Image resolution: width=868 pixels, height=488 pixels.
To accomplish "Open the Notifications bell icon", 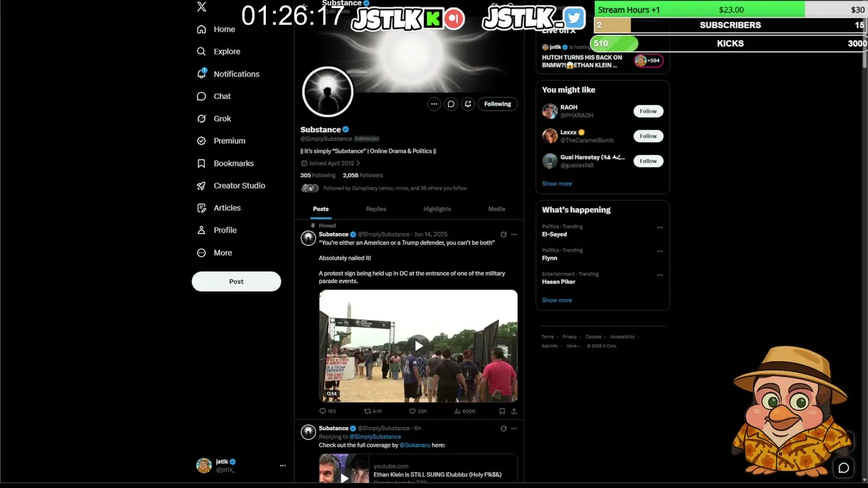I will click(201, 74).
